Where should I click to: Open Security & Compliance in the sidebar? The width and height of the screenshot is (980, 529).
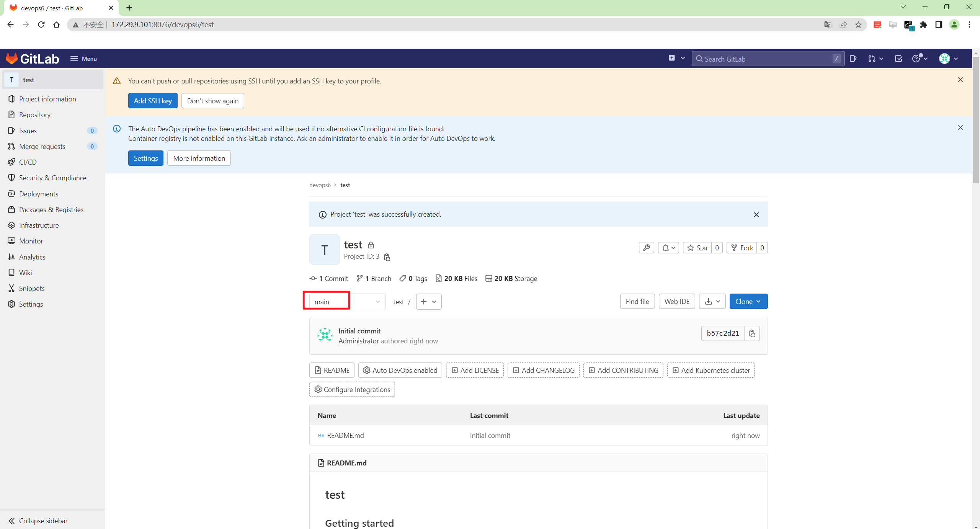(52, 178)
